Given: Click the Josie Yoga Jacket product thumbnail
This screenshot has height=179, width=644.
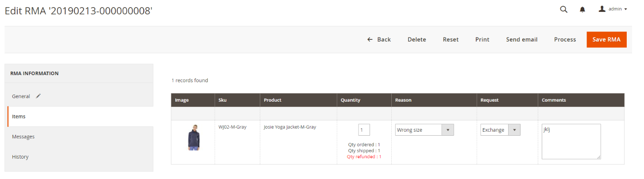Looking at the screenshot, I should tap(193, 137).
